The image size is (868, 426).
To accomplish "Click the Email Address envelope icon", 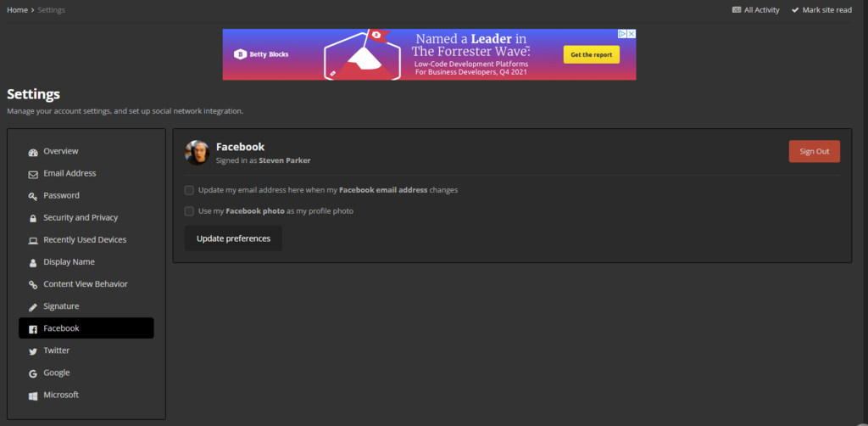I will click(x=33, y=175).
